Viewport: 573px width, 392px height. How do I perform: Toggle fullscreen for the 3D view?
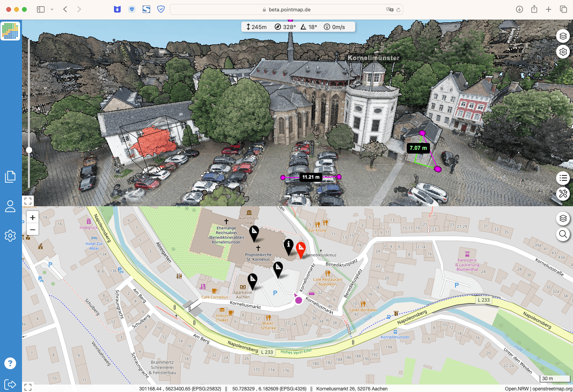28,201
